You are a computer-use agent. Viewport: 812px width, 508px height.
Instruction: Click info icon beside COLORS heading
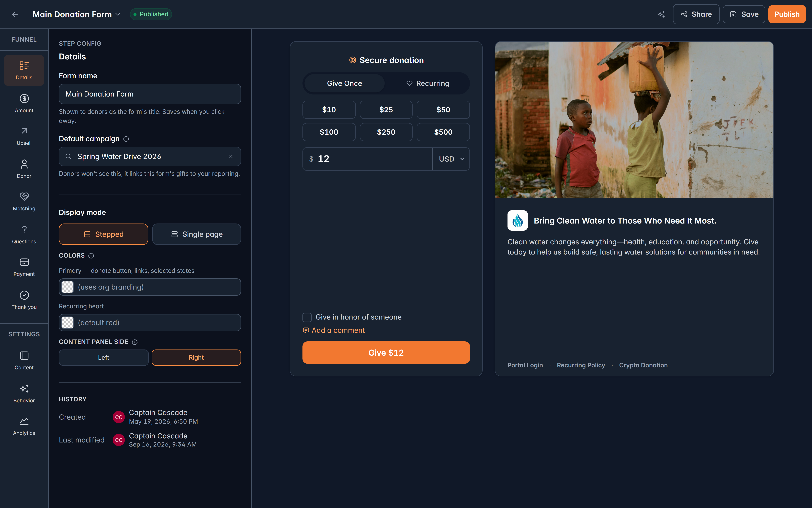91,256
